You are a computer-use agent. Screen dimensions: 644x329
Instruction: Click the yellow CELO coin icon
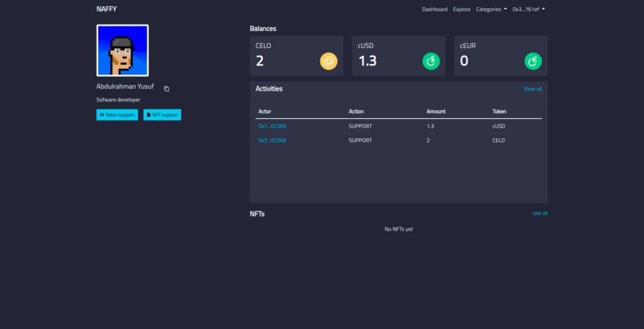pyautogui.click(x=328, y=61)
